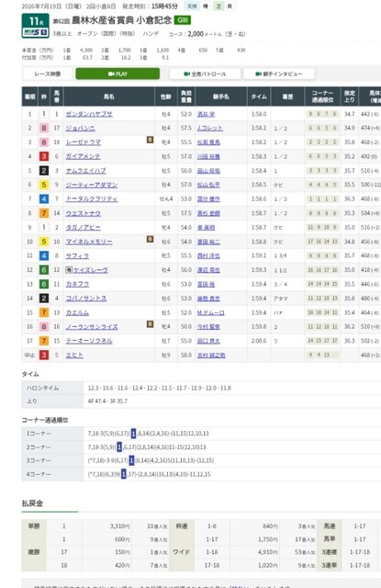This screenshot has width=381, height=588.
Task: Click the 地 mark before ケイズレーヴ
Action: (x=69, y=270)
